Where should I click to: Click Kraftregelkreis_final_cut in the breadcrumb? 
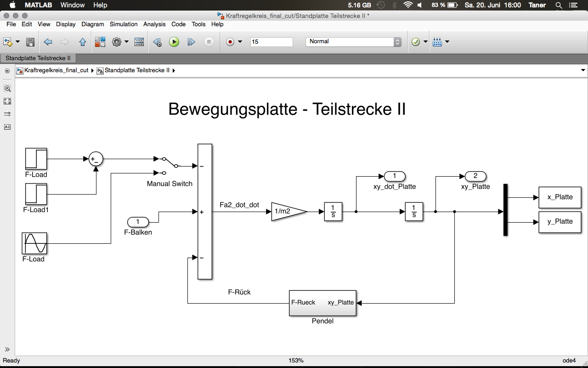pos(56,70)
